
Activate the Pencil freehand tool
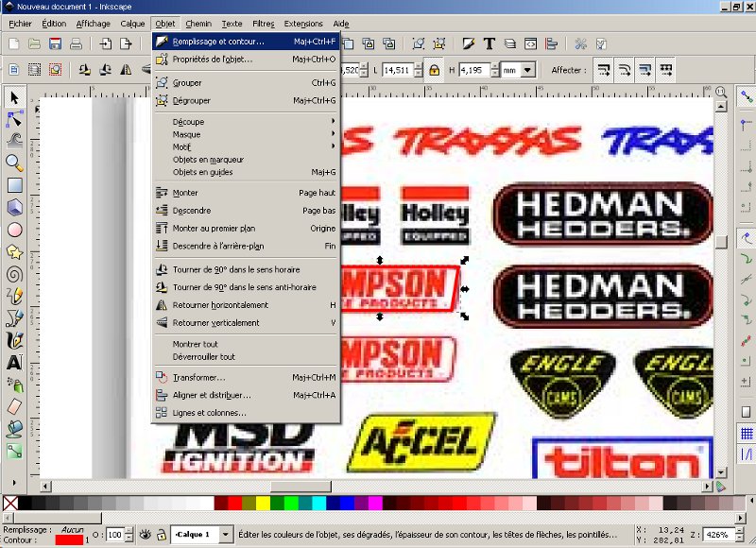pyautogui.click(x=14, y=296)
